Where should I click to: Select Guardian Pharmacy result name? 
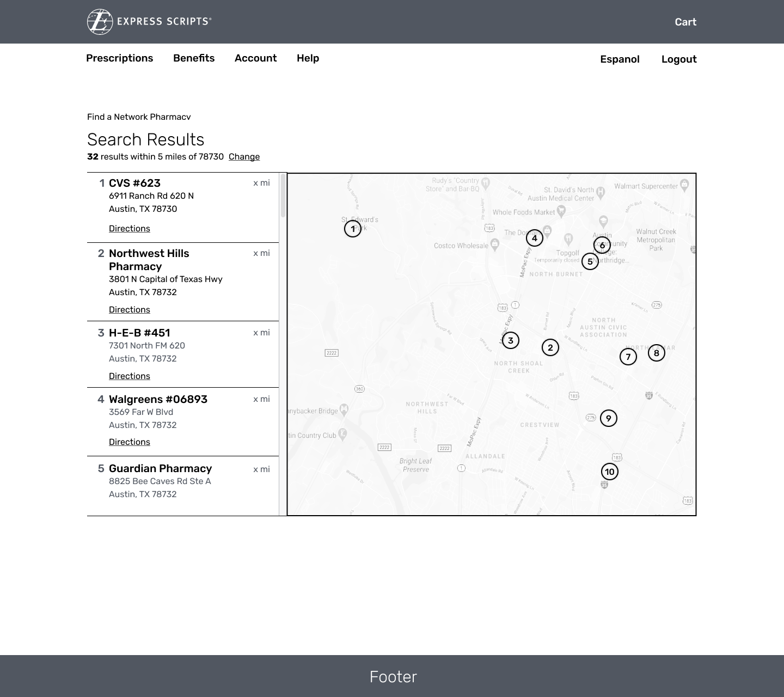[x=160, y=468]
